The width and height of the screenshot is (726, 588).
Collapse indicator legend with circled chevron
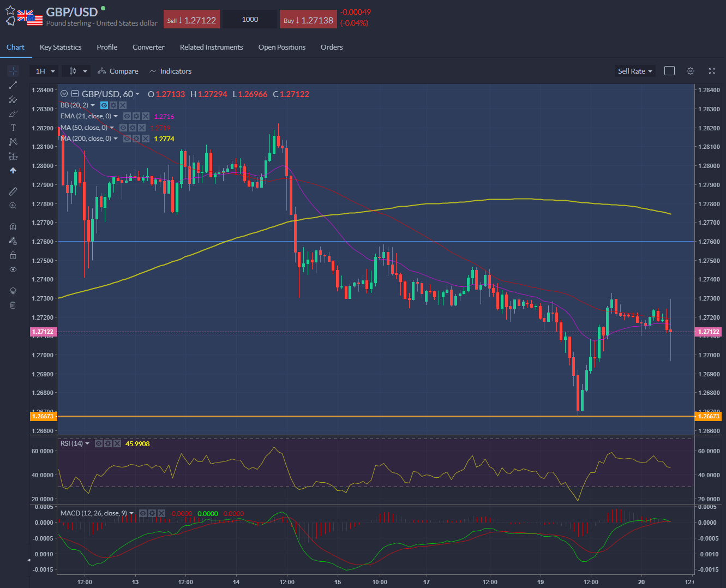64,94
